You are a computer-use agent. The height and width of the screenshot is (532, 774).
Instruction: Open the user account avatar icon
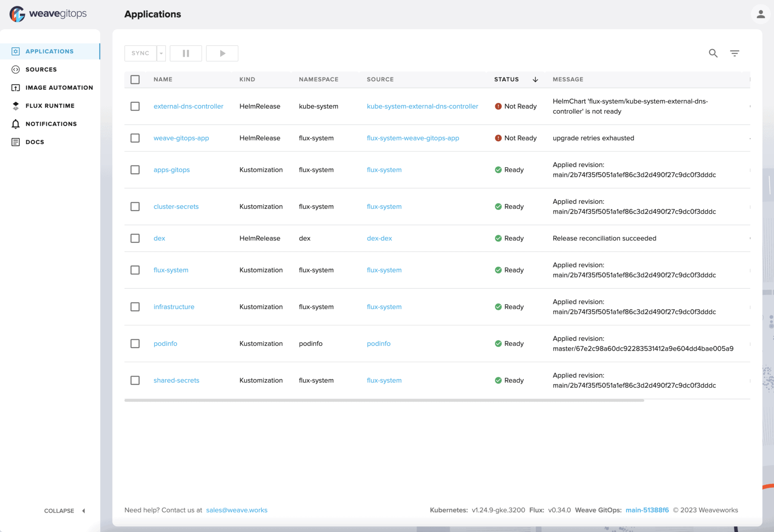point(760,14)
